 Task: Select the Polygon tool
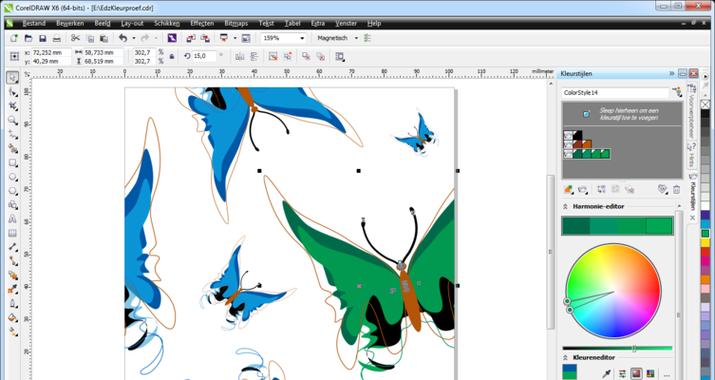13,191
